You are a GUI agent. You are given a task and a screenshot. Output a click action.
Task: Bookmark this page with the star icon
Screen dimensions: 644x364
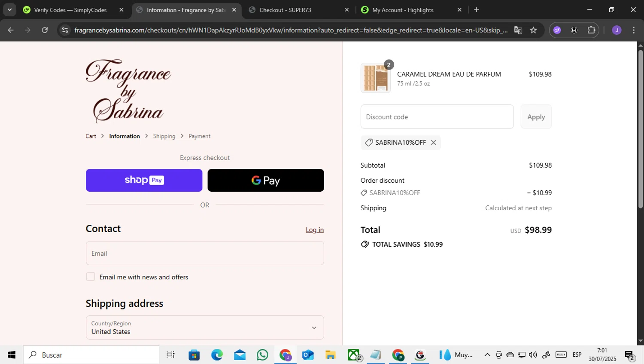click(x=533, y=30)
